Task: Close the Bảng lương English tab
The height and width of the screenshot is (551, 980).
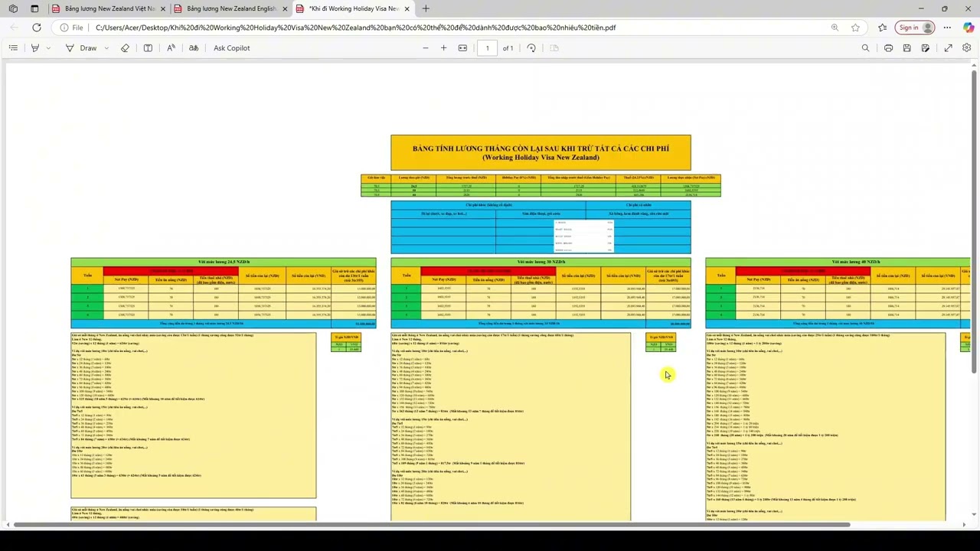Action: pos(285,8)
